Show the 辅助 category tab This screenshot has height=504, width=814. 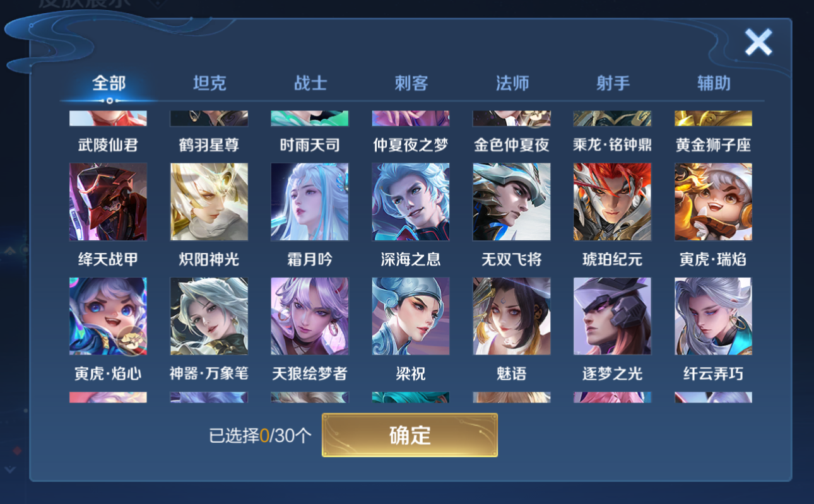714,83
